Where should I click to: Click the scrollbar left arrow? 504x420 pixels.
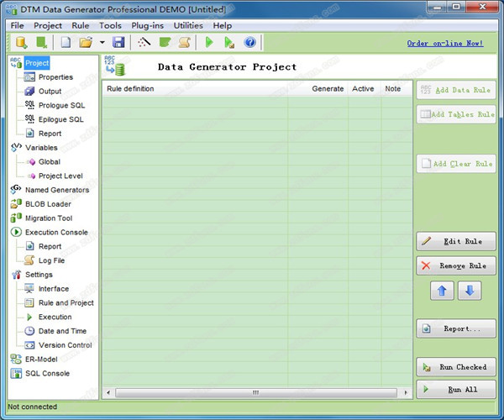108,392
